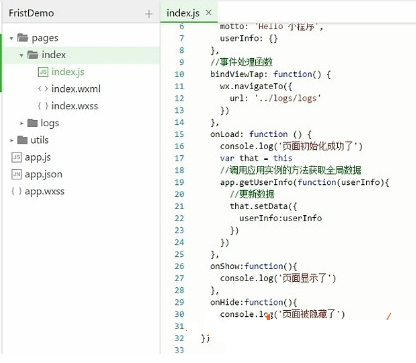
Task: Click line number 26 in gutter
Action: point(179,266)
